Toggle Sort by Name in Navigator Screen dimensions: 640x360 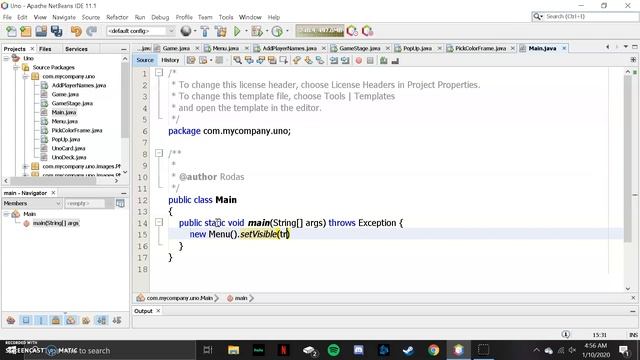click(101, 320)
